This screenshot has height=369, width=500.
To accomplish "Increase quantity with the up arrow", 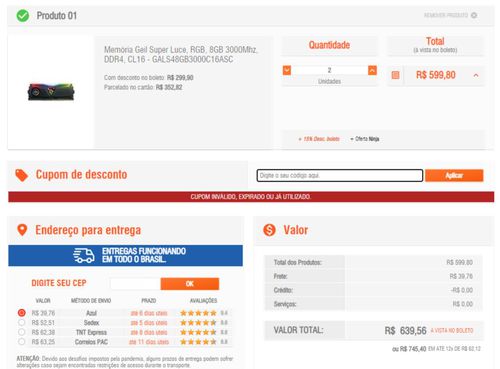I will (372, 70).
